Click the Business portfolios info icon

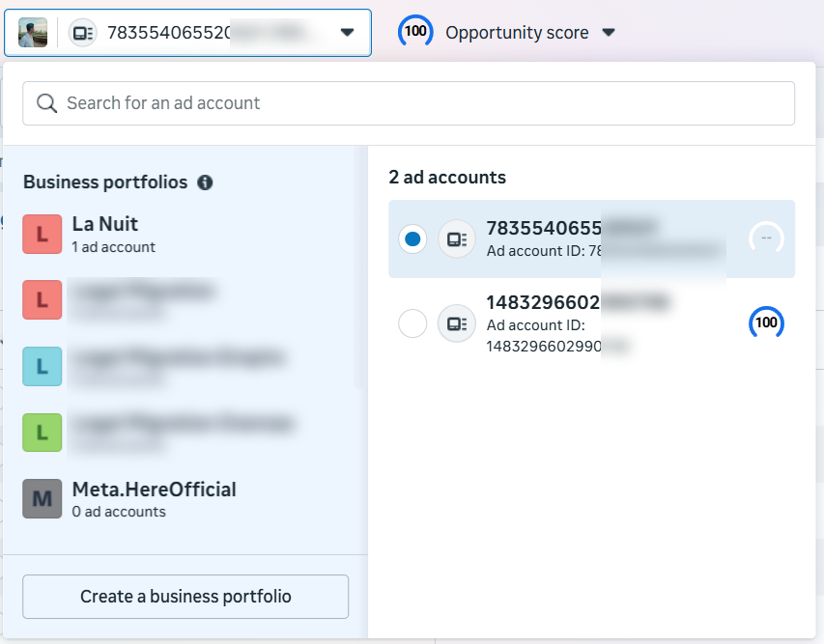pyautogui.click(x=205, y=182)
